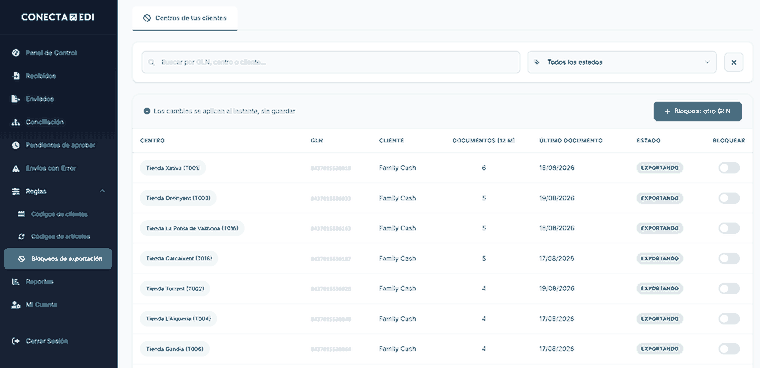This screenshot has width=760, height=368.
Task: Click the Reportes chart icon
Action: point(16,282)
